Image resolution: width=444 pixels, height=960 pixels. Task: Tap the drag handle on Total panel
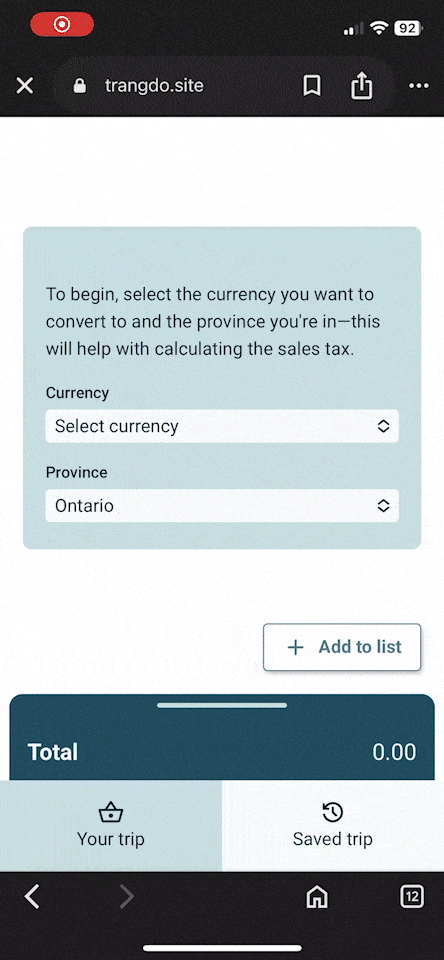click(x=222, y=705)
